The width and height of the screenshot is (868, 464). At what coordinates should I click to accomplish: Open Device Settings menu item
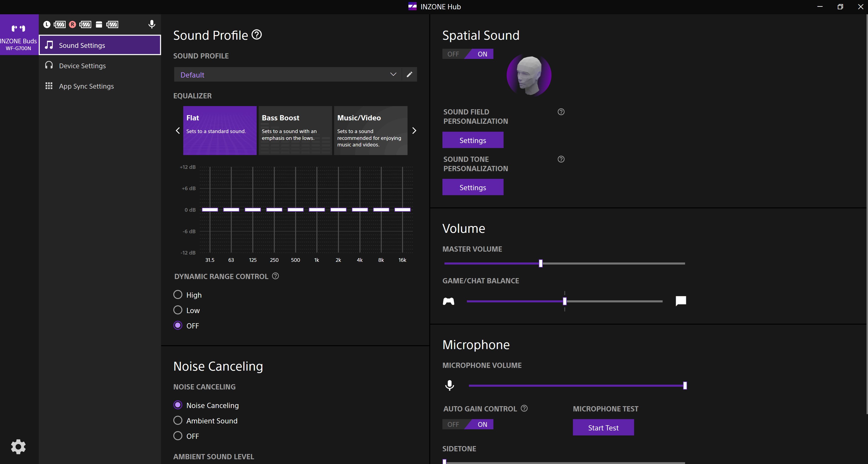(x=82, y=66)
